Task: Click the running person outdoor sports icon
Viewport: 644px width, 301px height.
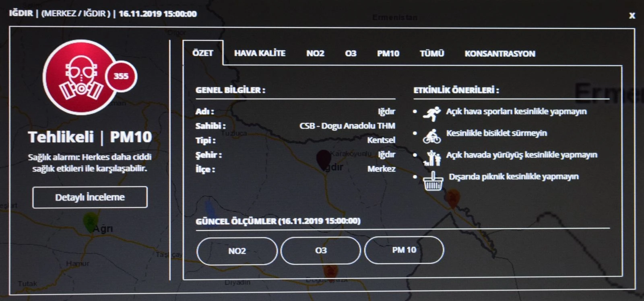Action: [432, 114]
